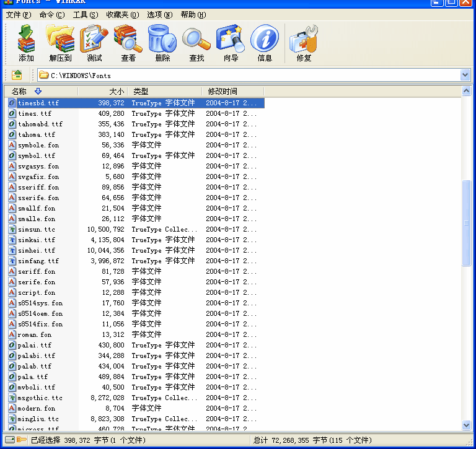Open the Tools (工具) menu
476x449 pixels.
point(86,15)
